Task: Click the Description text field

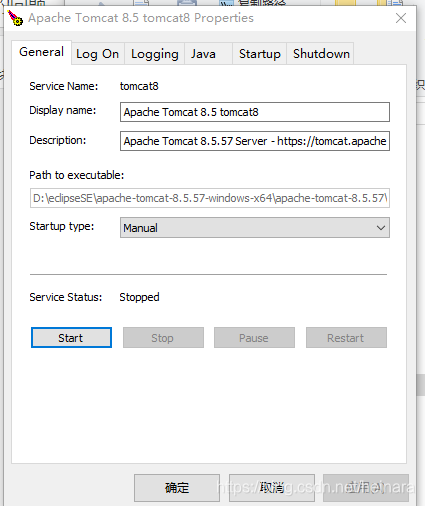Action: pos(255,141)
